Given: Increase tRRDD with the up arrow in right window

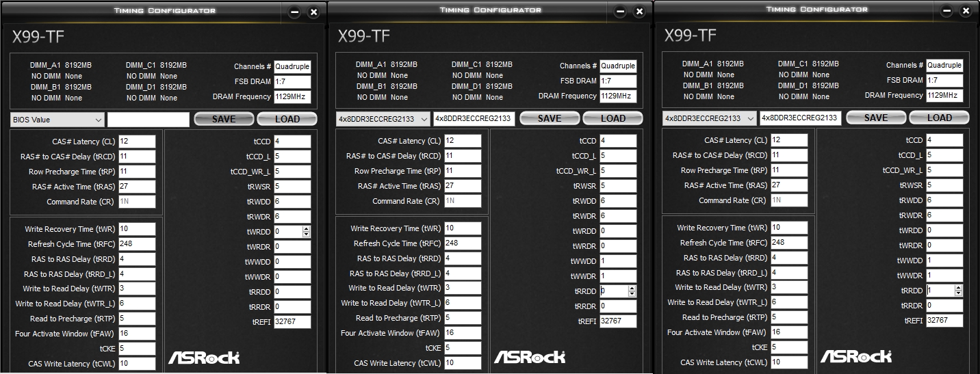Looking at the screenshot, I should pyautogui.click(x=958, y=288).
